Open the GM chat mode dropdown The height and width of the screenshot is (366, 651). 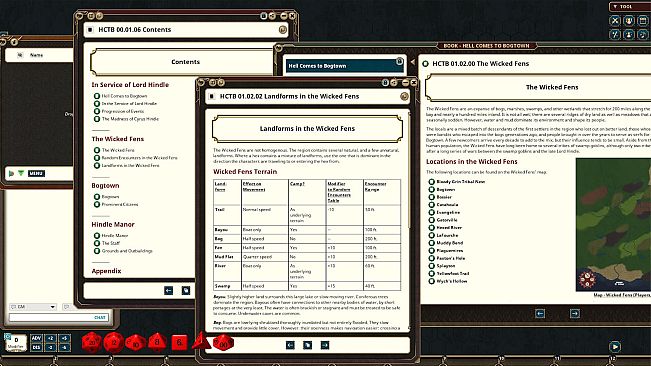point(33,307)
